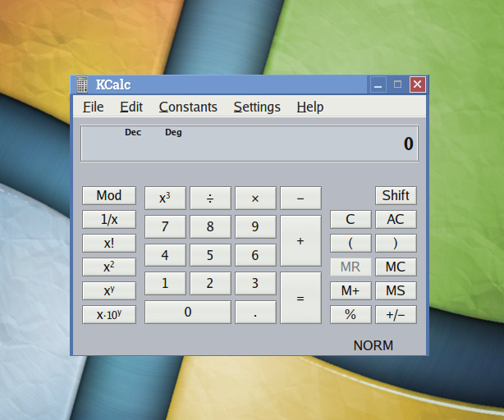This screenshot has width=504, height=420.
Task: Open the File menu
Action: pyautogui.click(x=94, y=107)
